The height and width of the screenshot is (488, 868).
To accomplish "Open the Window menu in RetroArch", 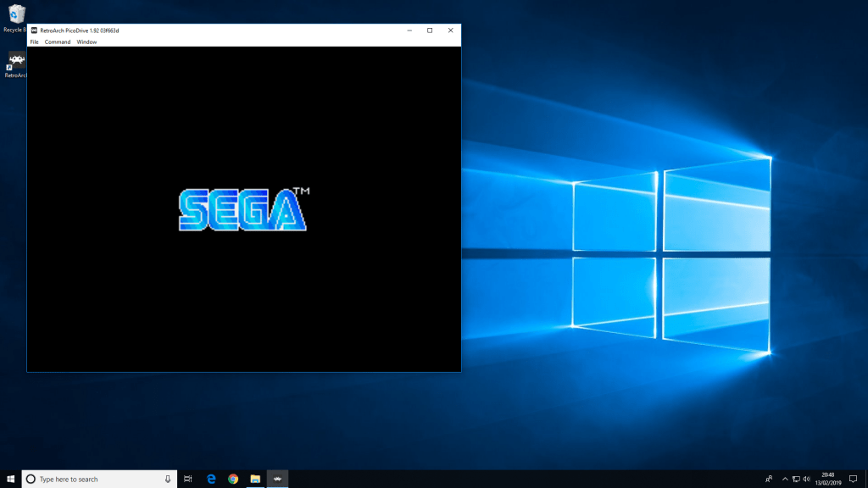I will coord(86,42).
